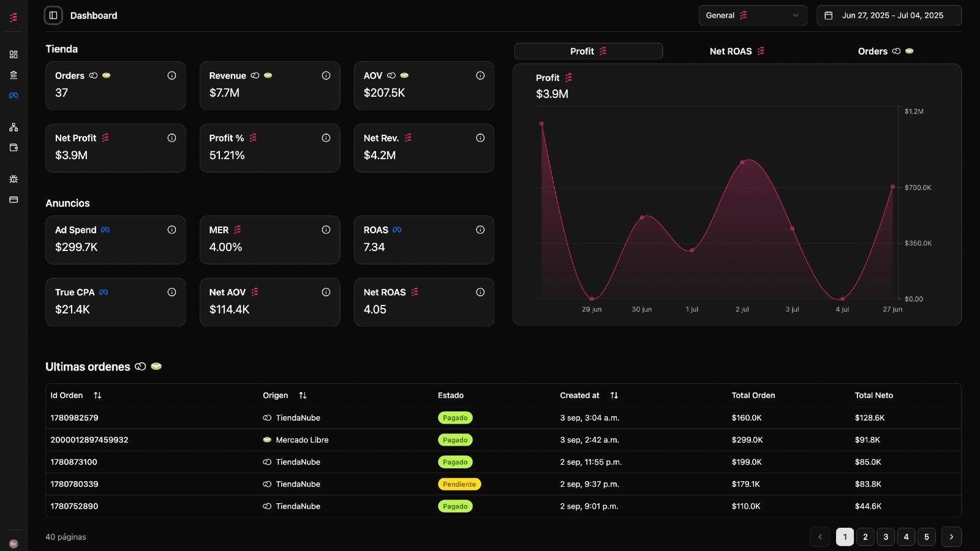The height and width of the screenshot is (551, 980).
Task: Sort the Id Orden column
Action: pos(98,395)
